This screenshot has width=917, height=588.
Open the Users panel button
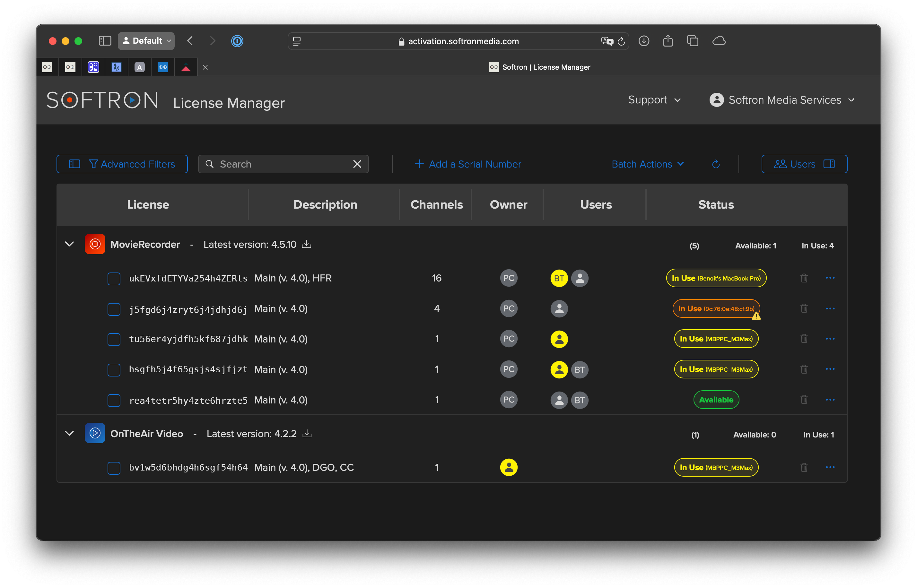pyautogui.click(x=804, y=164)
